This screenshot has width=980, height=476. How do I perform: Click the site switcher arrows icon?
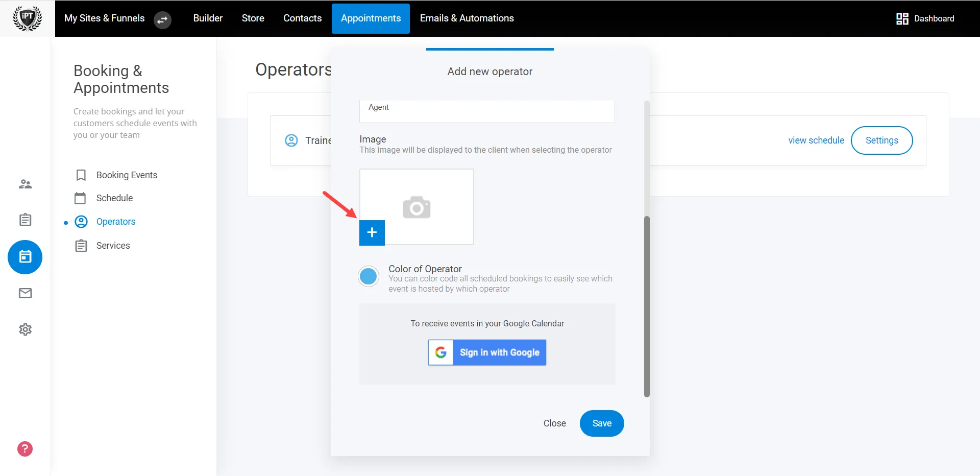tap(162, 20)
